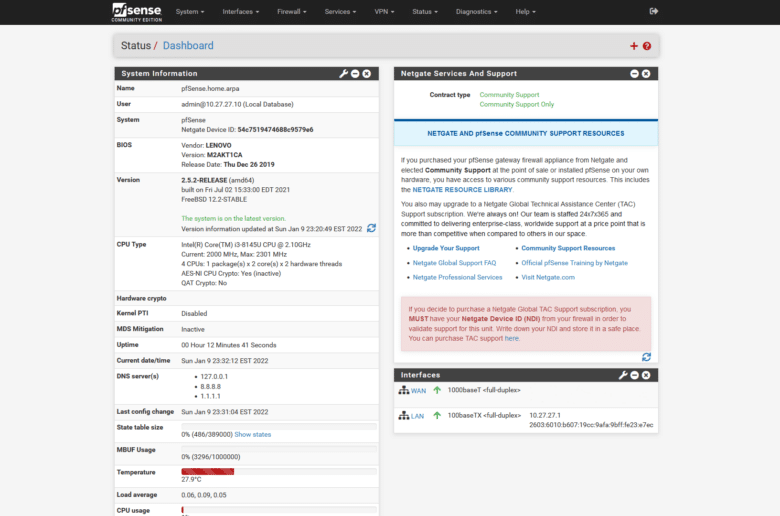Click the CPU usage progress bar
The height and width of the screenshot is (516, 780).
click(279, 510)
